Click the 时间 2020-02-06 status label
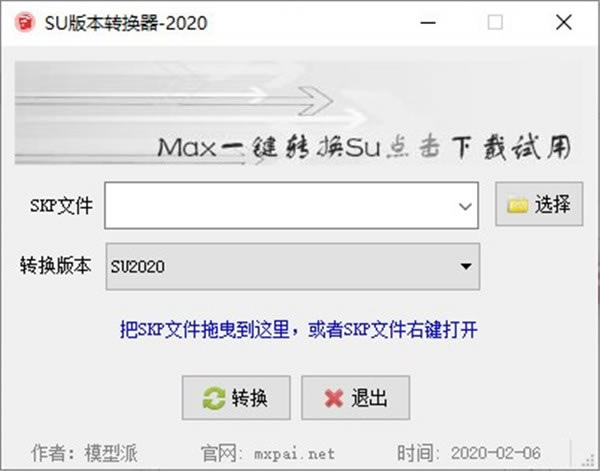600x471 pixels. pos(469,453)
